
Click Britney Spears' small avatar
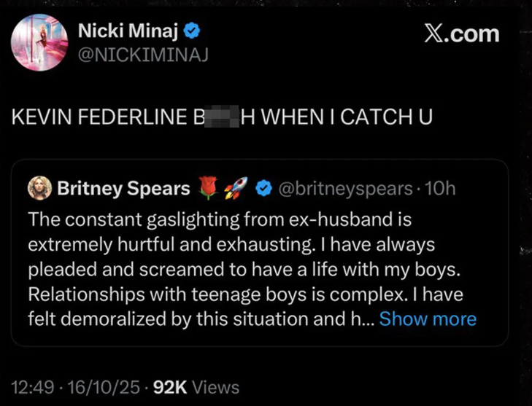click(x=39, y=188)
